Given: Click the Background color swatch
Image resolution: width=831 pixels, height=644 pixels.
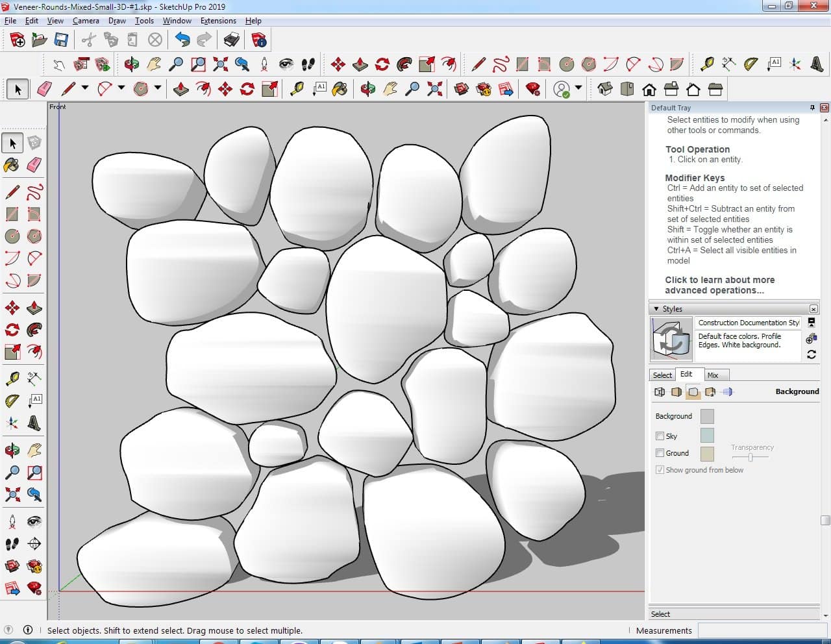Looking at the screenshot, I should 707,417.
